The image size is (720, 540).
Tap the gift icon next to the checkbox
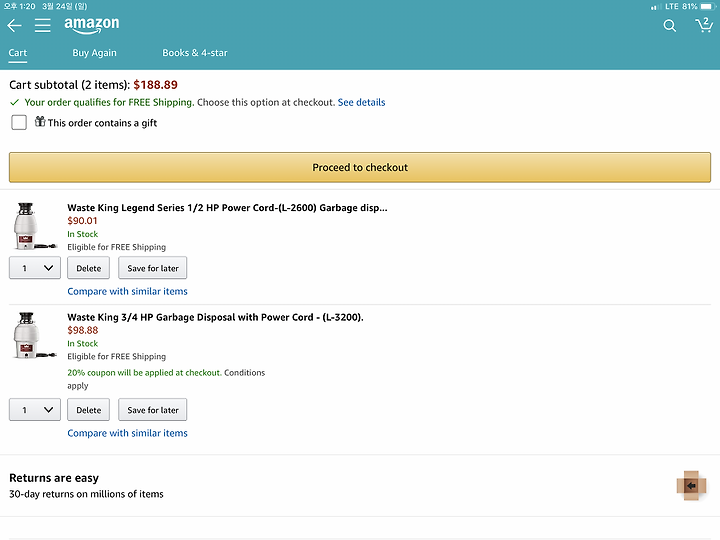click(x=40, y=122)
